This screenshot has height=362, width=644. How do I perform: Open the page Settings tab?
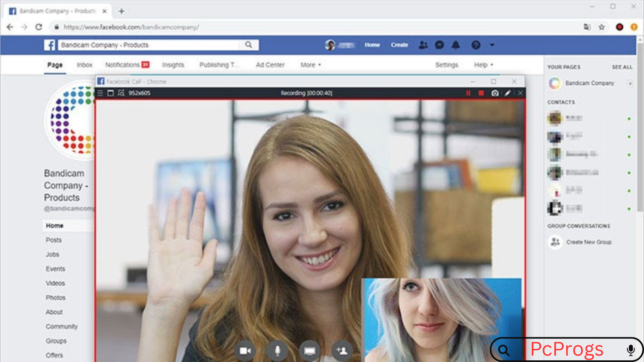[446, 65]
